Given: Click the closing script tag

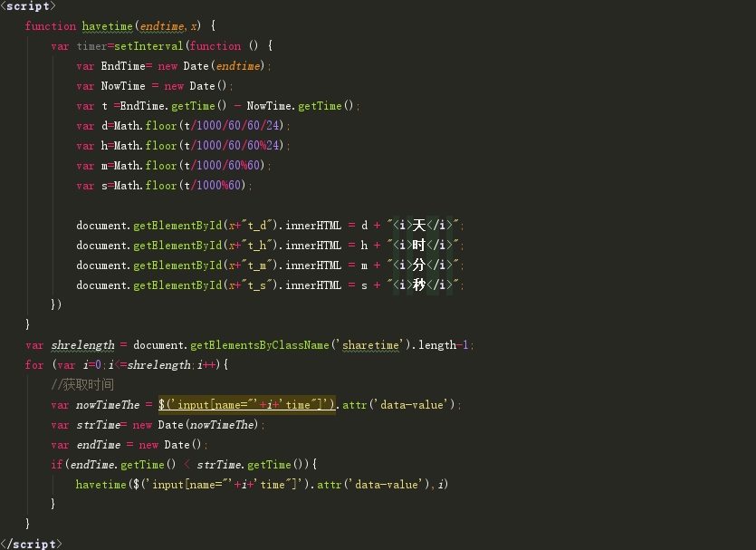Looking at the screenshot, I should pos(32,544).
